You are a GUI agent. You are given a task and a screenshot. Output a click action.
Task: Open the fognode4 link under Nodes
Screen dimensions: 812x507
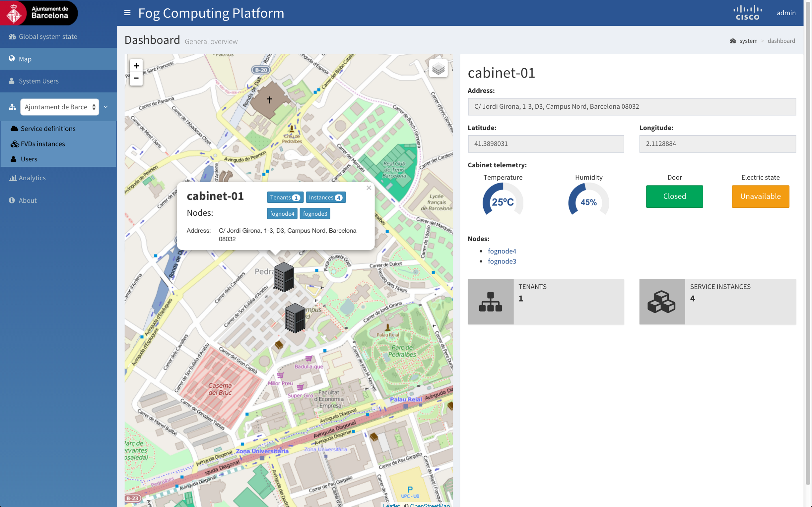pos(502,251)
